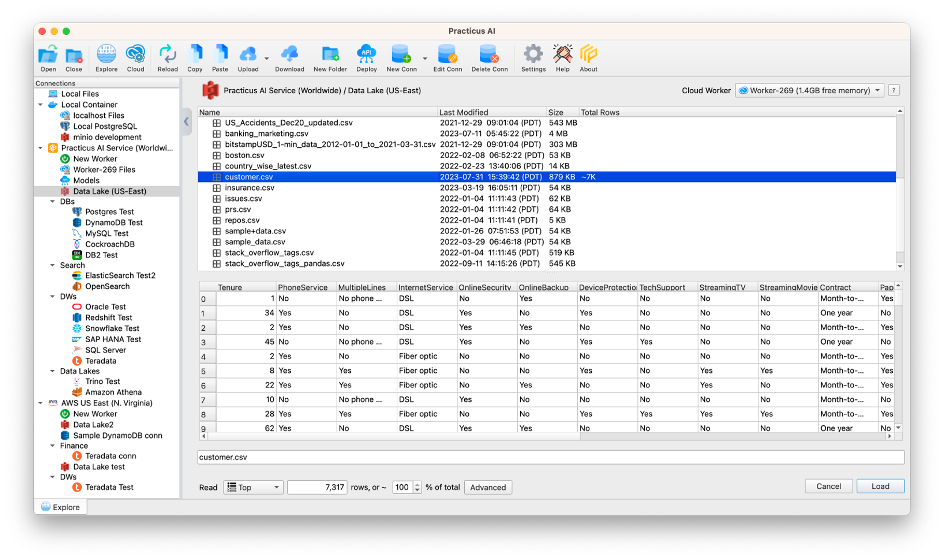This screenshot has width=944, height=560.
Task: Collapse the connections side panel arrow
Action: pyautogui.click(x=186, y=122)
